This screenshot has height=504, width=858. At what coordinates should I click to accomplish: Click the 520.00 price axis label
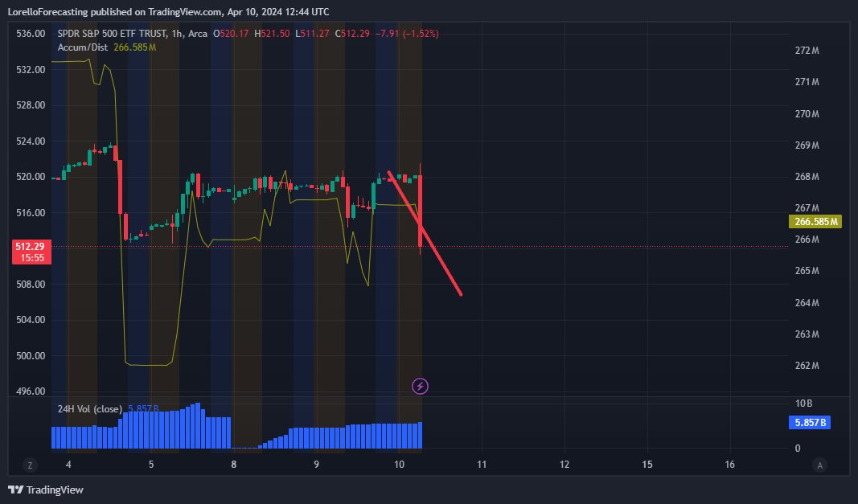31,177
